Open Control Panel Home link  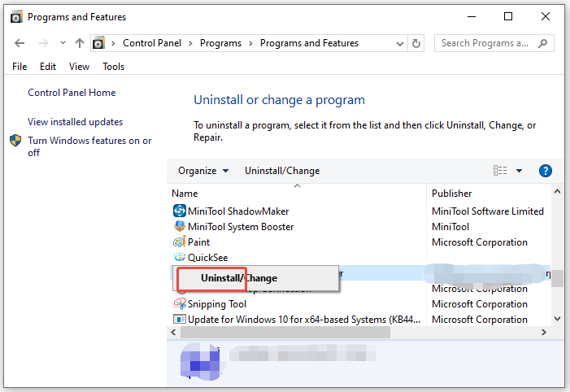coord(72,93)
